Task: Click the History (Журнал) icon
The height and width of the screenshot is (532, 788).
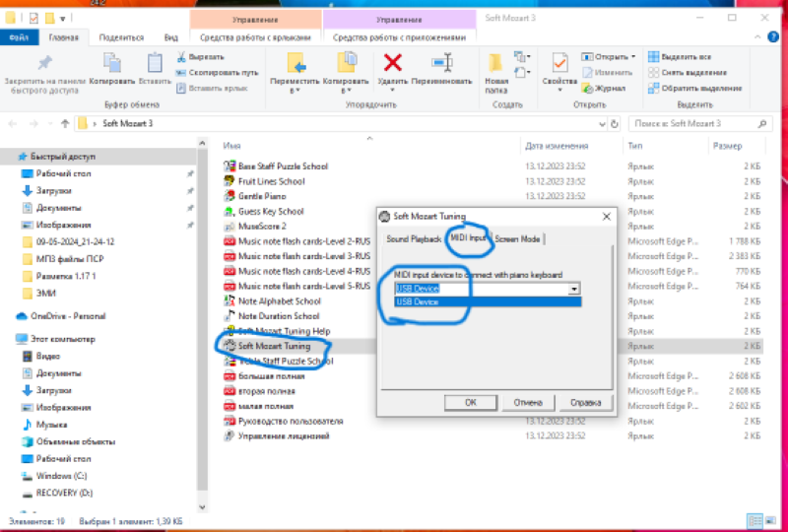Action: coord(587,89)
